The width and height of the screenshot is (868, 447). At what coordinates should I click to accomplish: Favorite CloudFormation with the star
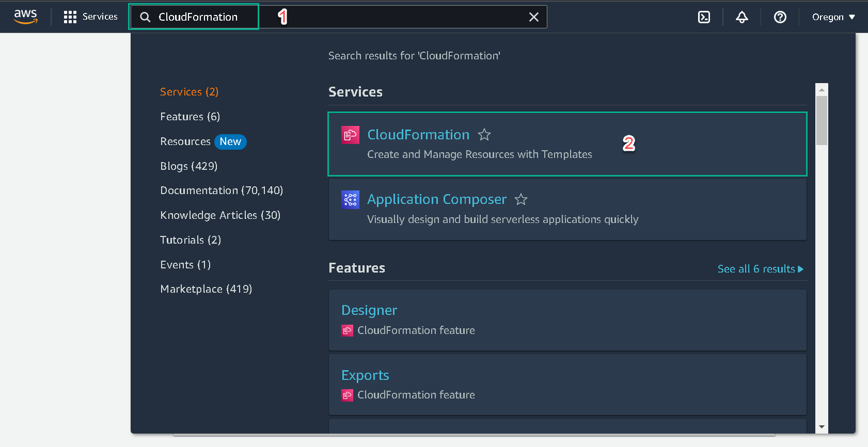coord(484,135)
